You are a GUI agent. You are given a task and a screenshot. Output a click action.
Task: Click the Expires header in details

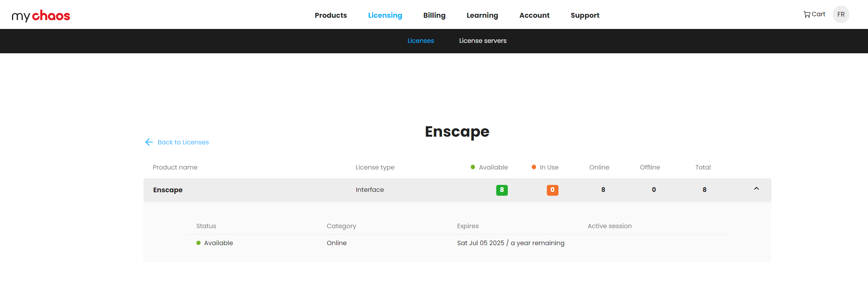tap(468, 226)
